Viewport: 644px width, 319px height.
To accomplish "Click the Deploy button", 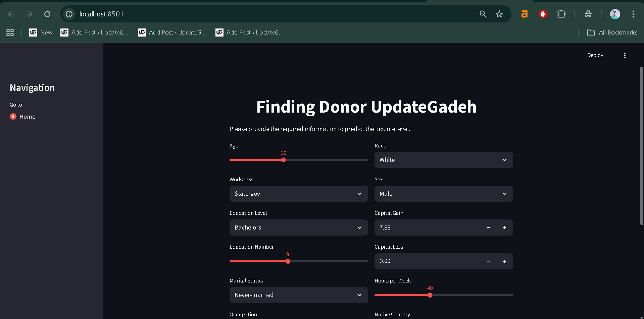I will [595, 55].
